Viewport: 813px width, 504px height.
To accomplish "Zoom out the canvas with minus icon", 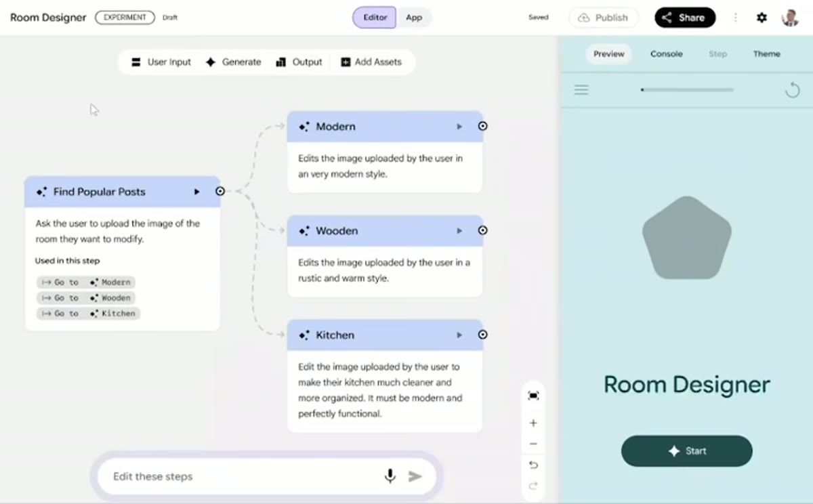I will [533, 444].
